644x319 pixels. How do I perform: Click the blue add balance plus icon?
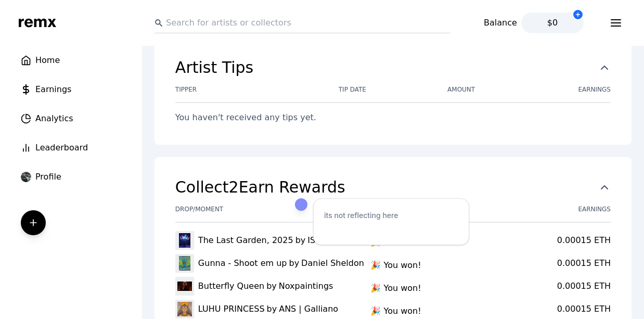pyautogui.click(x=578, y=15)
